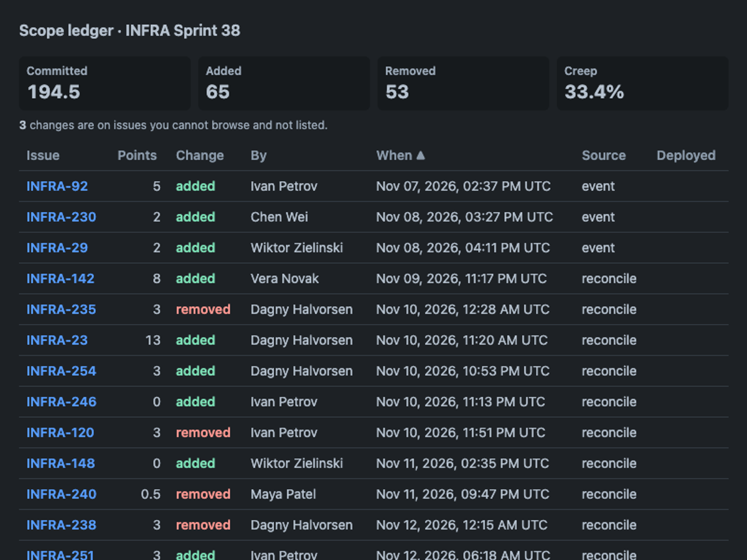Click the 'removed' status in INFRA-235 row
Viewport: 747px width, 560px height.
click(x=203, y=309)
